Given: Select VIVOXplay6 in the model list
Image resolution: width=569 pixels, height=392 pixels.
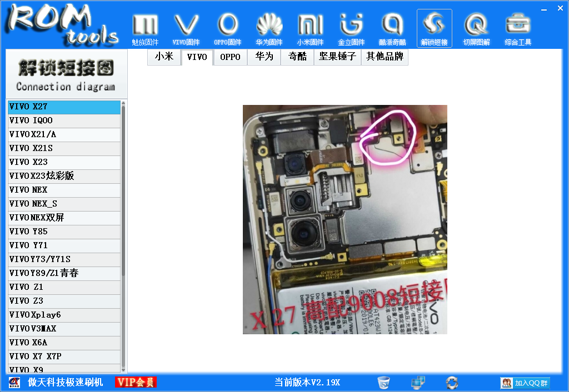Looking at the screenshot, I should coord(64,315).
